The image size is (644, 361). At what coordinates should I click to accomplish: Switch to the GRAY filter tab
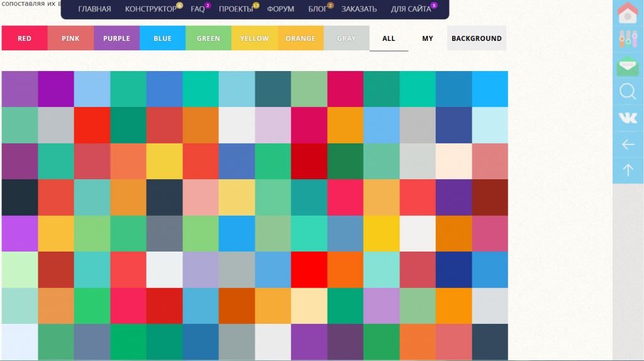tap(347, 38)
